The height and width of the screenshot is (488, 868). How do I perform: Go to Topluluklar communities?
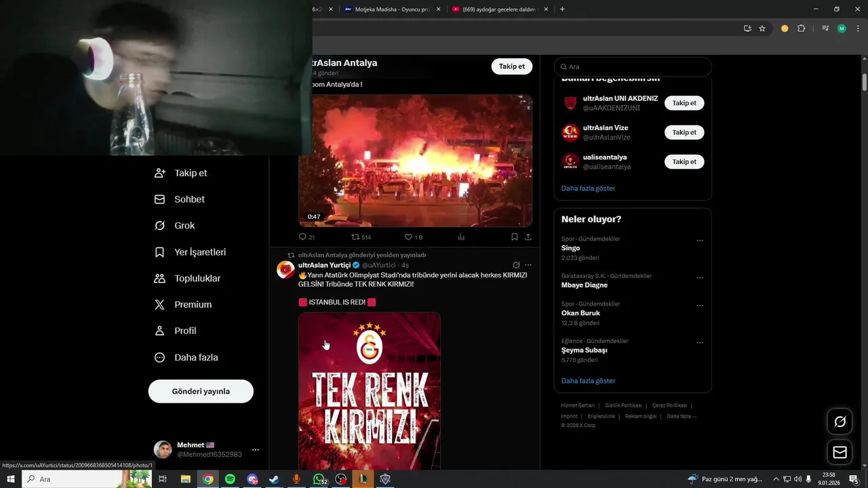187,279
